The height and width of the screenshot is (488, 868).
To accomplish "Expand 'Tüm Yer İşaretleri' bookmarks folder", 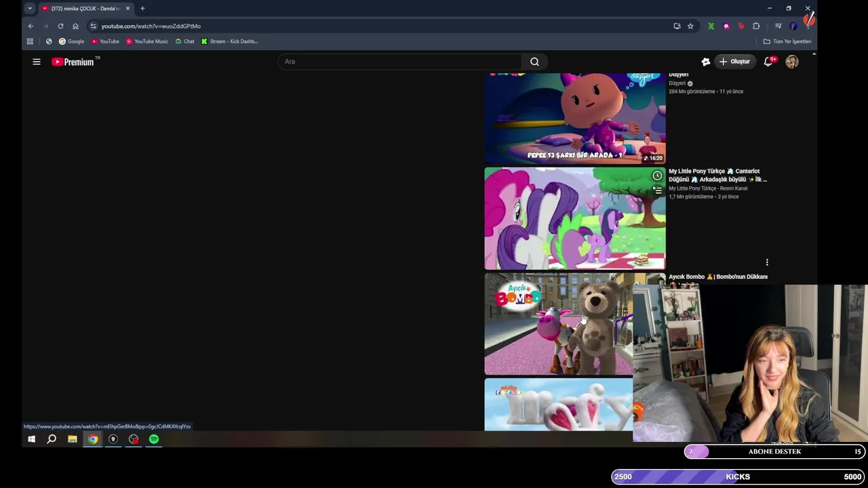I will [x=787, y=41].
